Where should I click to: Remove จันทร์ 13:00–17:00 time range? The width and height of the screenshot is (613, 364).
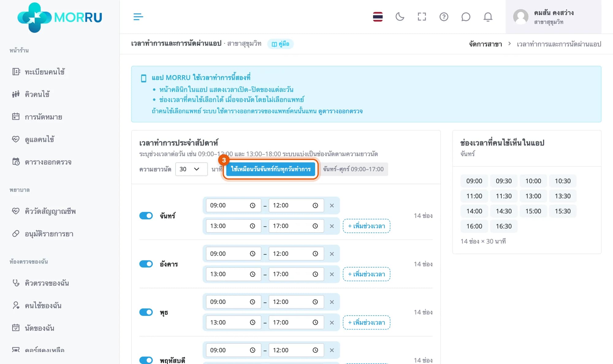click(332, 226)
